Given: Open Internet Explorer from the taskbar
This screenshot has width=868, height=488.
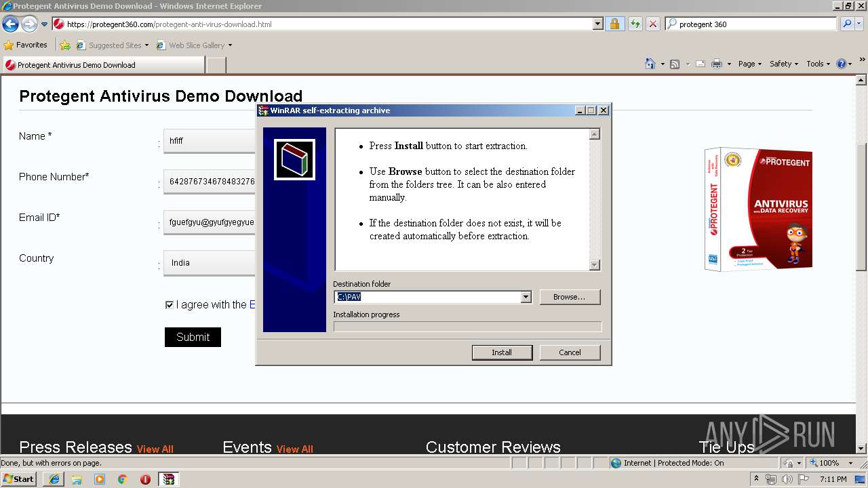Looking at the screenshot, I should click(54, 479).
